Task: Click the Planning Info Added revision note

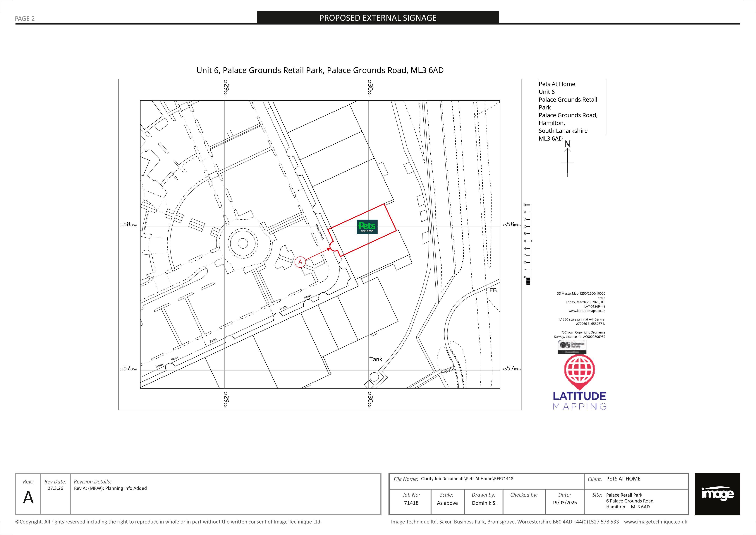Action: pos(110,488)
